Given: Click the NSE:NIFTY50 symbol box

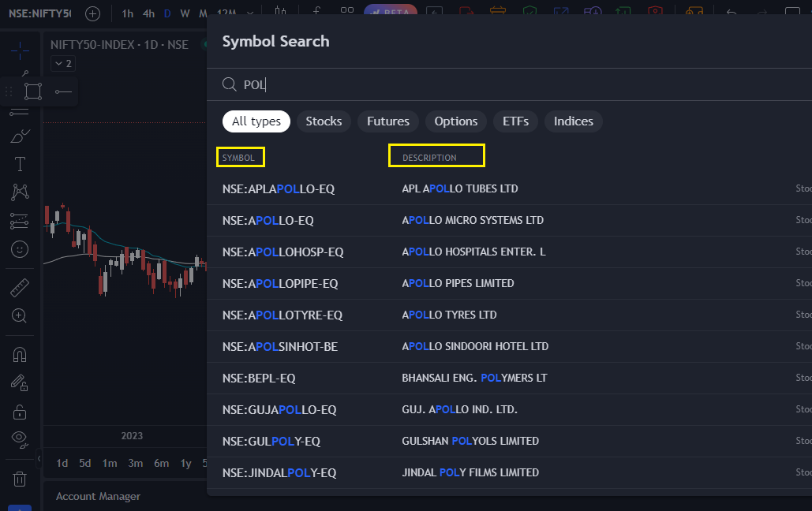Looking at the screenshot, I should pos(40,13).
